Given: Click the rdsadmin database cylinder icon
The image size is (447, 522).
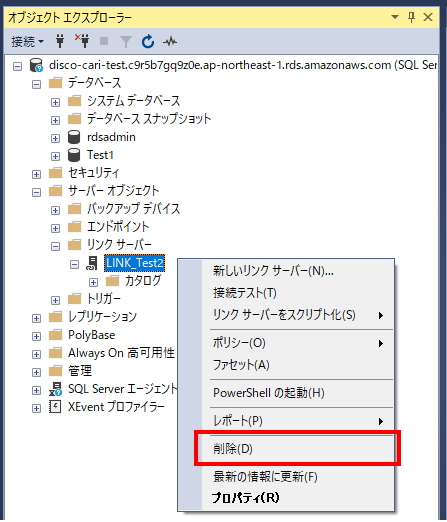Looking at the screenshot, I should tap(74, 137).
